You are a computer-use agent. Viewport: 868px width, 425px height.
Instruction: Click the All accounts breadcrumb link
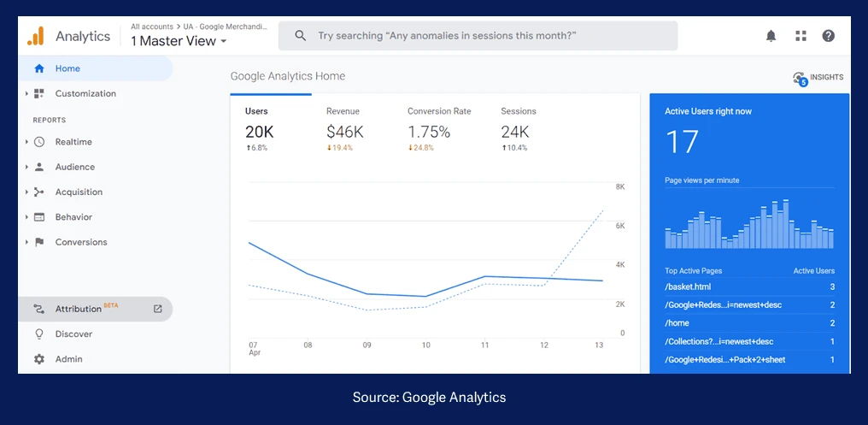[x=151, y=27]
